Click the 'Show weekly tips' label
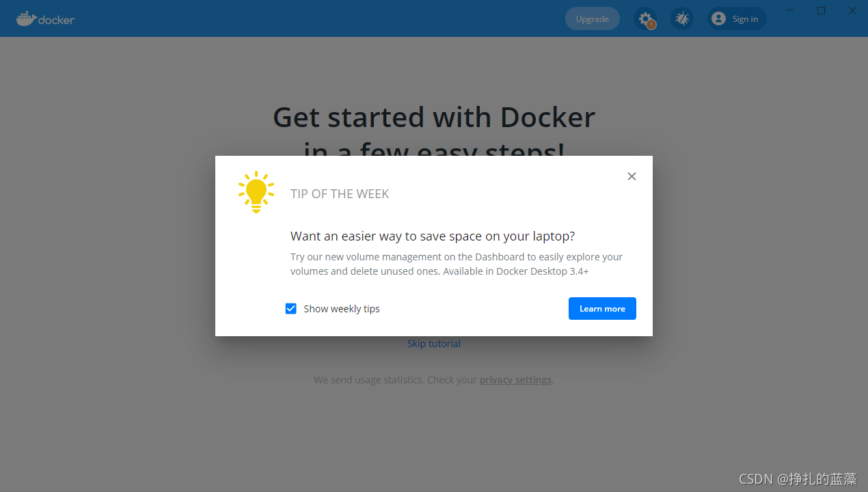This screenshot has height=492, width=868. click(x=342, y=309)
